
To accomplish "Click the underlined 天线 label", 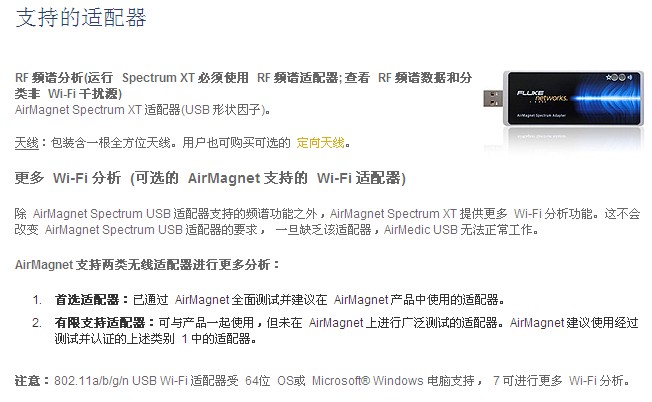I will point(27,143).
